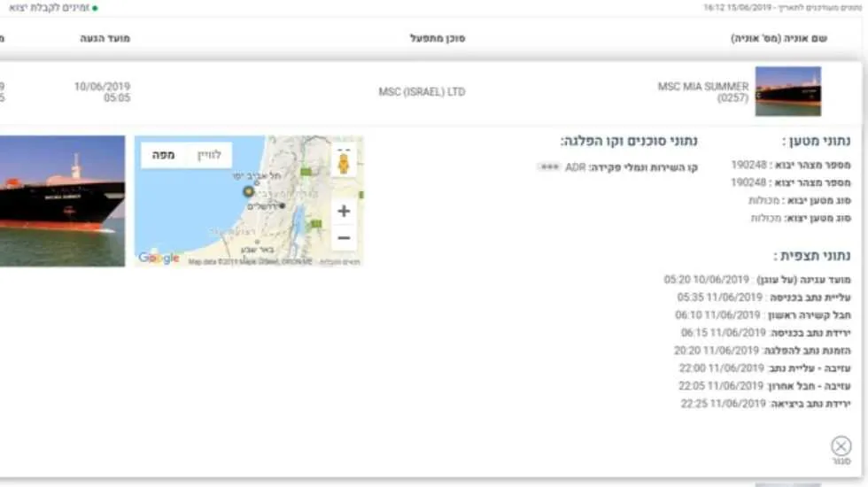Click Tel Aviv-Yafo label on the map

(256, 176)
